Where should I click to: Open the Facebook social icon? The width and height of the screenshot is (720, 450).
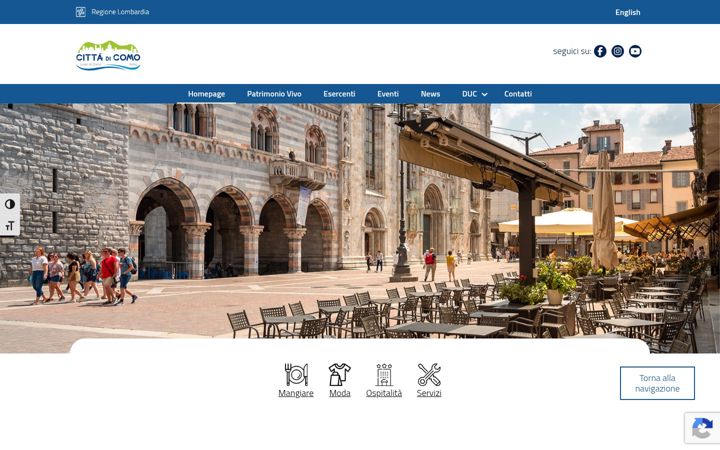[600, 51]
